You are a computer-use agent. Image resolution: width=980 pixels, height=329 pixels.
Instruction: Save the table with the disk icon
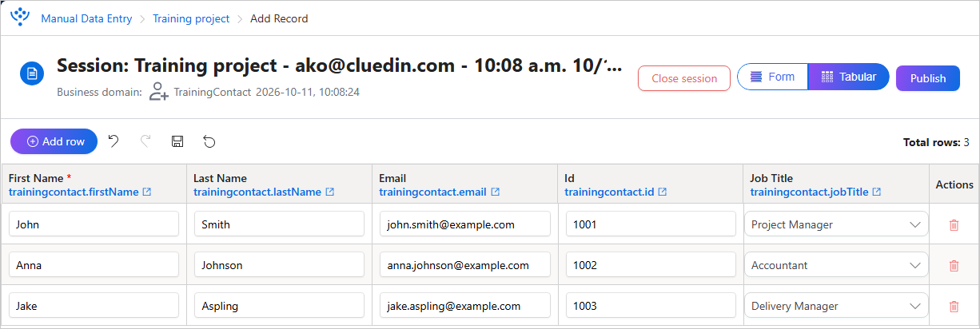[177, 141]
